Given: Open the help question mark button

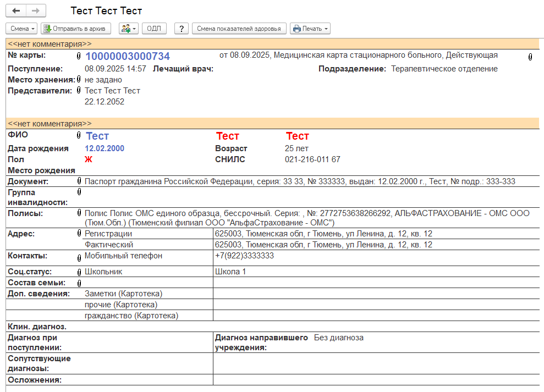Looking at the screenshot, I should click(x=182, y=29).
